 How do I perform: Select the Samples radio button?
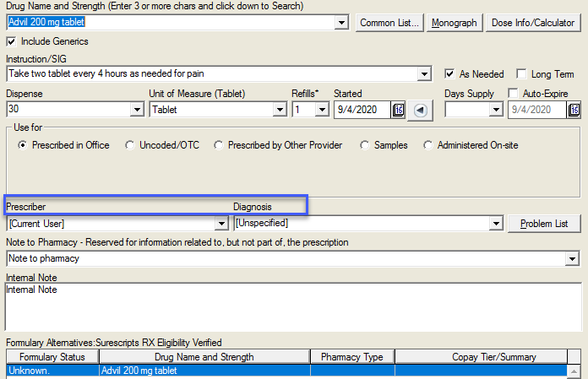pyautogui.click(x=365, y=145)
